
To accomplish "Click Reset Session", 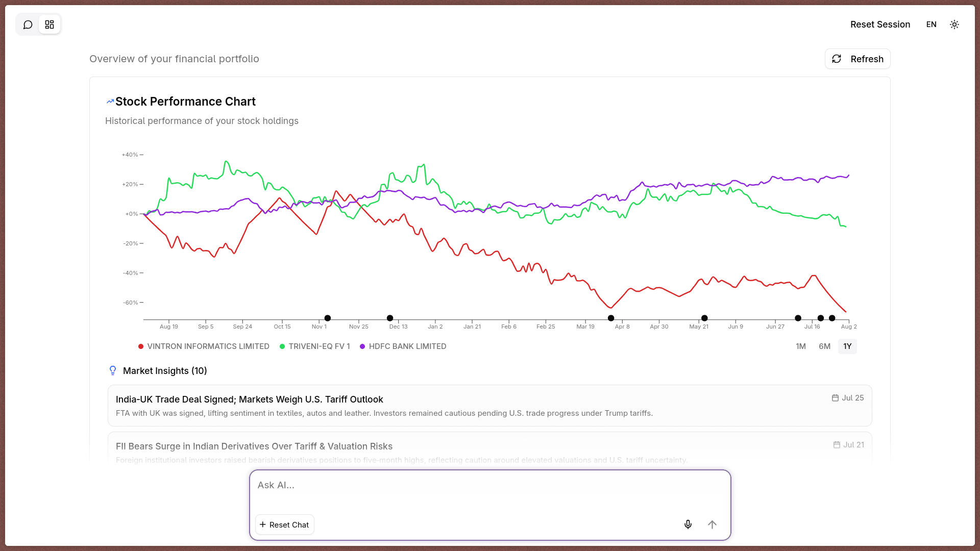I will click(x=880, y=24).
